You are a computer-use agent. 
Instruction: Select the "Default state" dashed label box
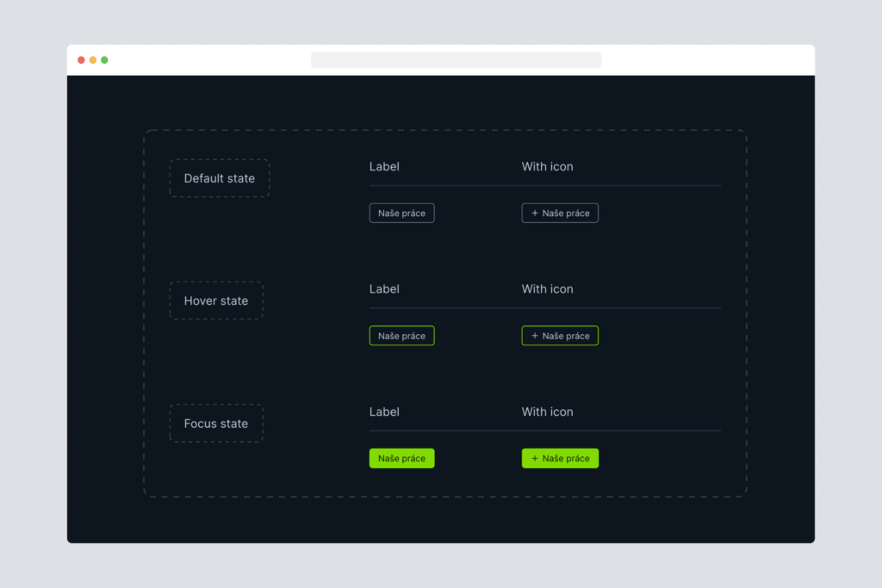(x=220, y=178)
